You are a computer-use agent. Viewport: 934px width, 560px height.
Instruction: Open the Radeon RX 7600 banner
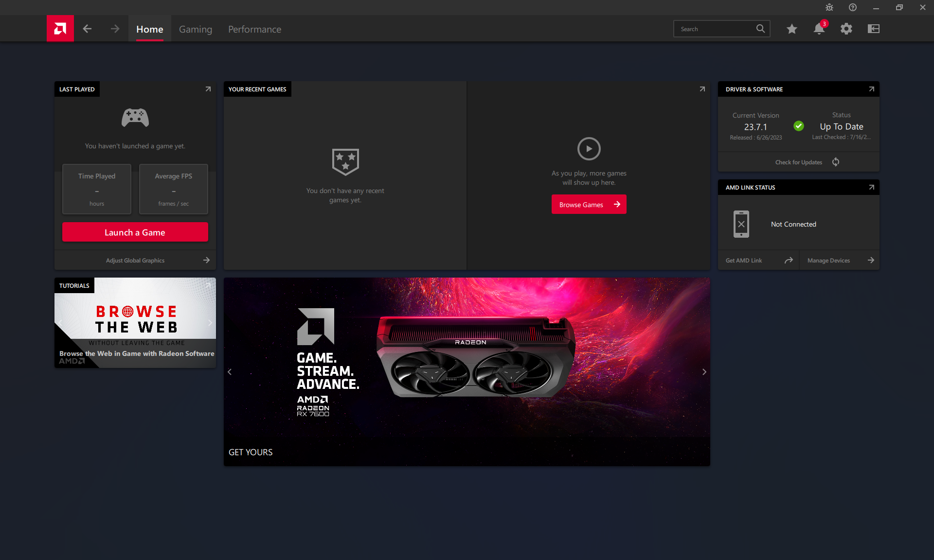coord(467,372)
